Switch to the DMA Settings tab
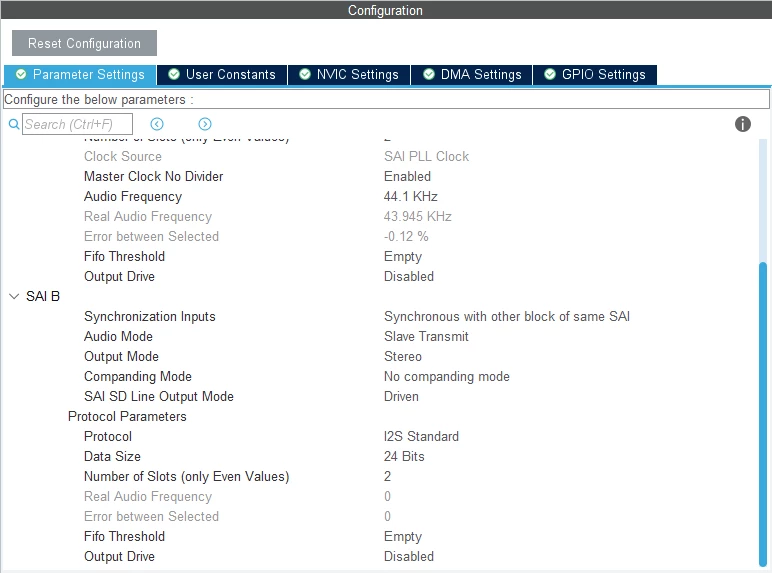 tap(472, 75)
